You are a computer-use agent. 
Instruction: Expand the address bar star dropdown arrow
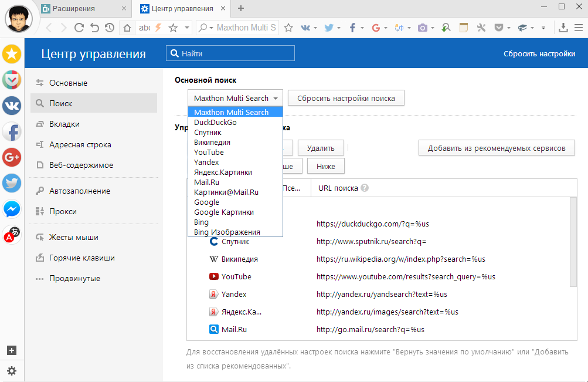187,28
